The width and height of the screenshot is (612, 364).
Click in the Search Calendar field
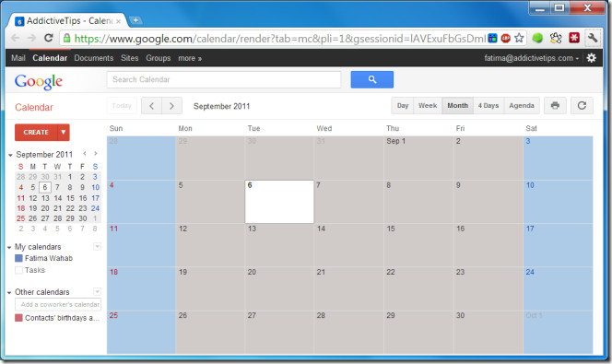pos(224,79)
